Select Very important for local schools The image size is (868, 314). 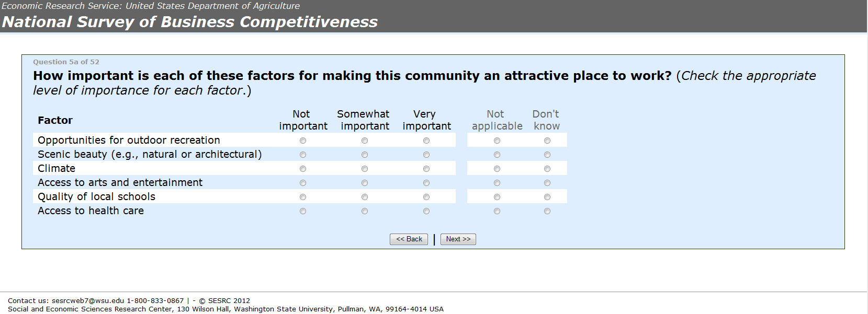[x=426, y=197]
